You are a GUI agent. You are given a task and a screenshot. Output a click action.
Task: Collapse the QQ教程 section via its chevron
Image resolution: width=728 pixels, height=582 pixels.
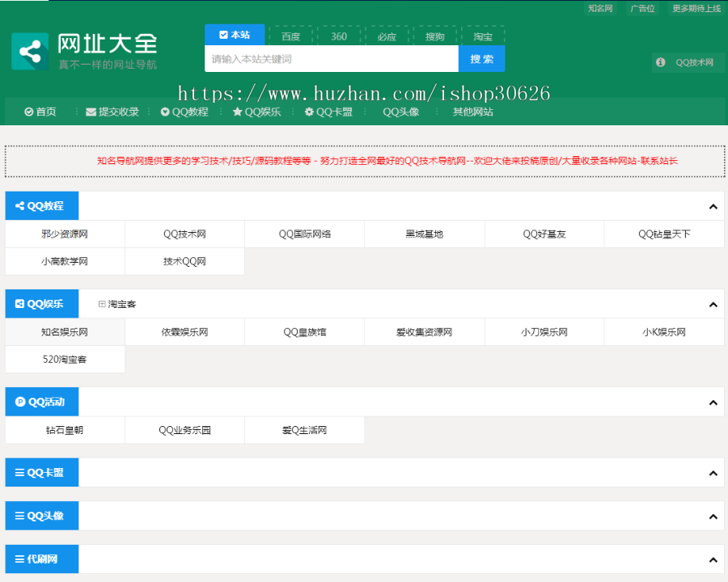[713, 206]
